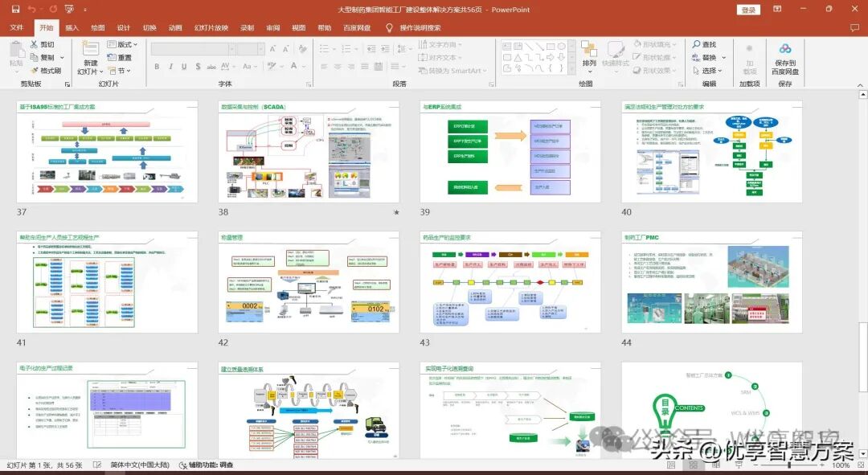This screenshot has width=868, height=475.
Task: Open Customize Quick Access Toolbar dropdown
Action: coord(84,10)
